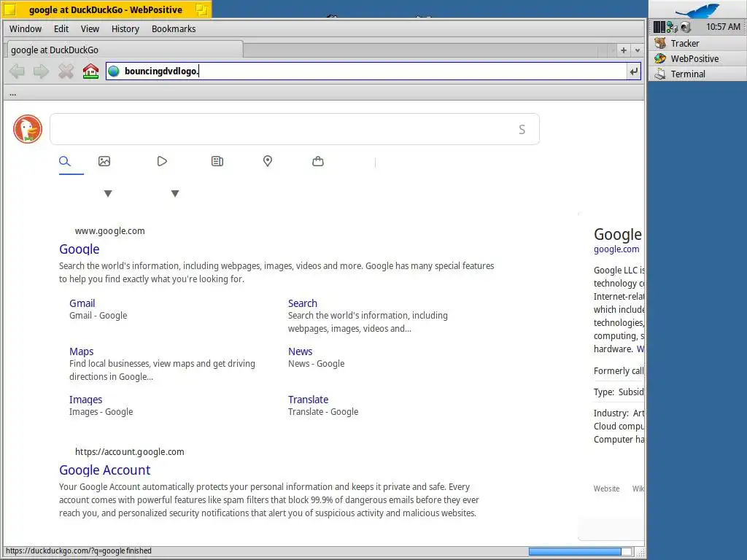Click the globe icon in URL bar
The height and width of the screenshot is (560, 747).
pyautogui.click(x=114, y=71)
